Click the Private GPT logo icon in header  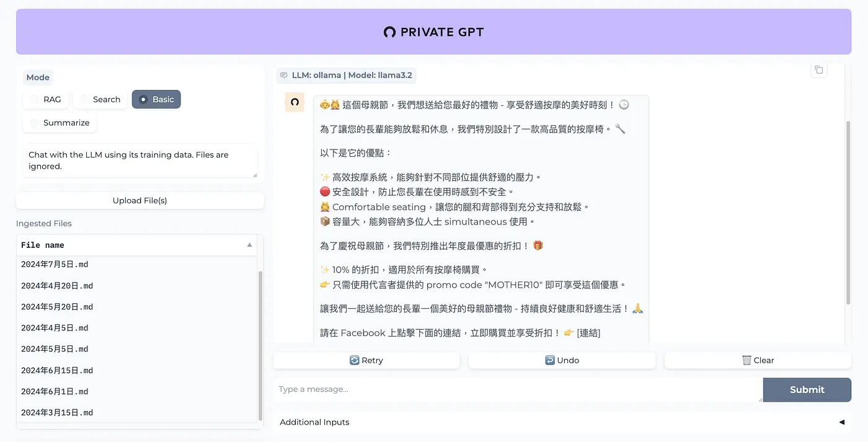(x=389, y=32)
